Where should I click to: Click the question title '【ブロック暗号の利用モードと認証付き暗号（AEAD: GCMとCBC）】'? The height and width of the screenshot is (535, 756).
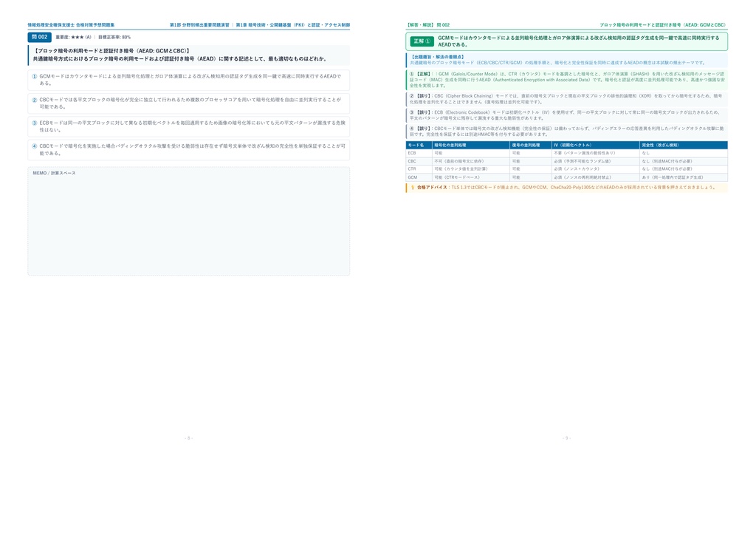[112, 51]
